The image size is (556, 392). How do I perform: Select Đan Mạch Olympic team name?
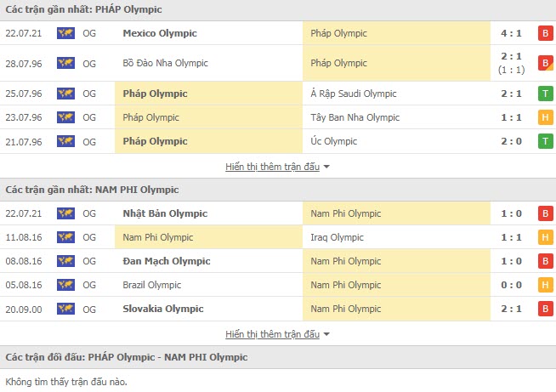(167, 261)
